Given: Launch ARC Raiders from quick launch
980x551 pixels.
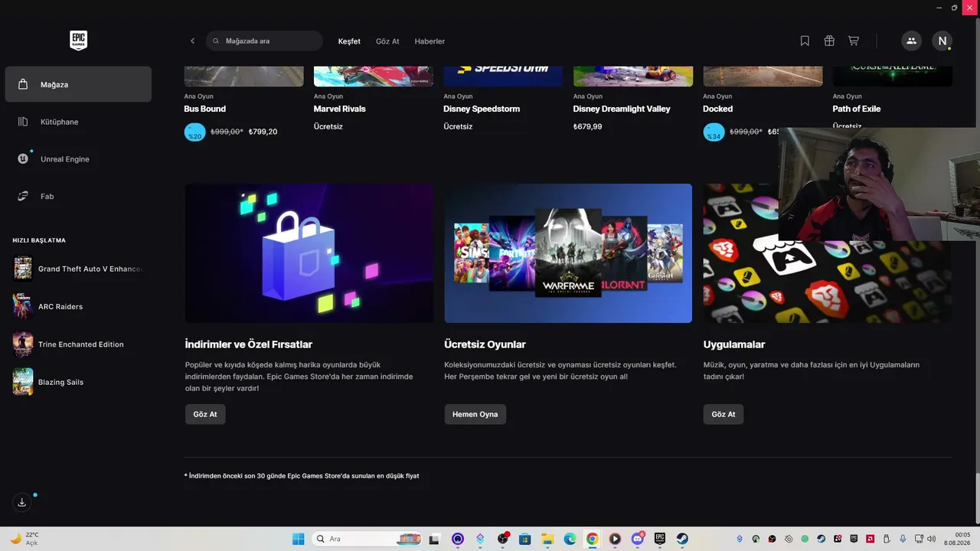Looking at the screenshot, I should pos(78,306).
